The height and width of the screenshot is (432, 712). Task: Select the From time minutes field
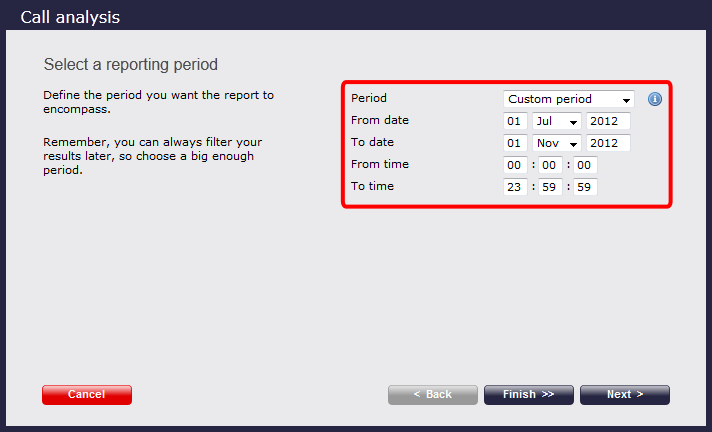550,165
